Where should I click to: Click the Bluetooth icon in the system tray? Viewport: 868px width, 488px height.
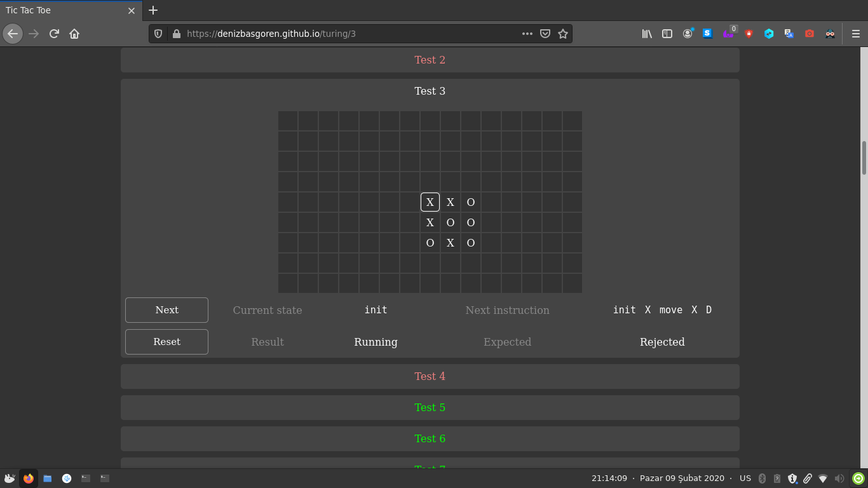pyautogui.click(x=763, y=478)
